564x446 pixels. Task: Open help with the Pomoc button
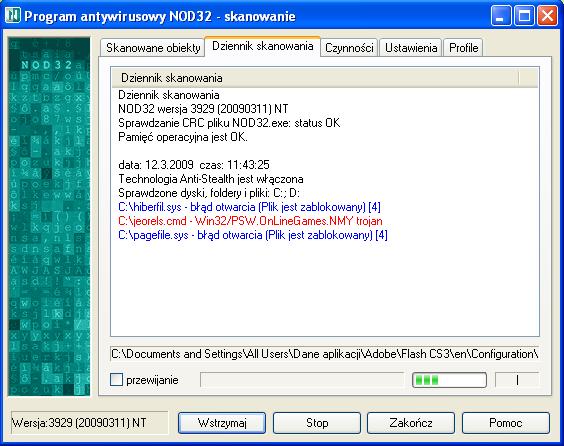(506, 423)
